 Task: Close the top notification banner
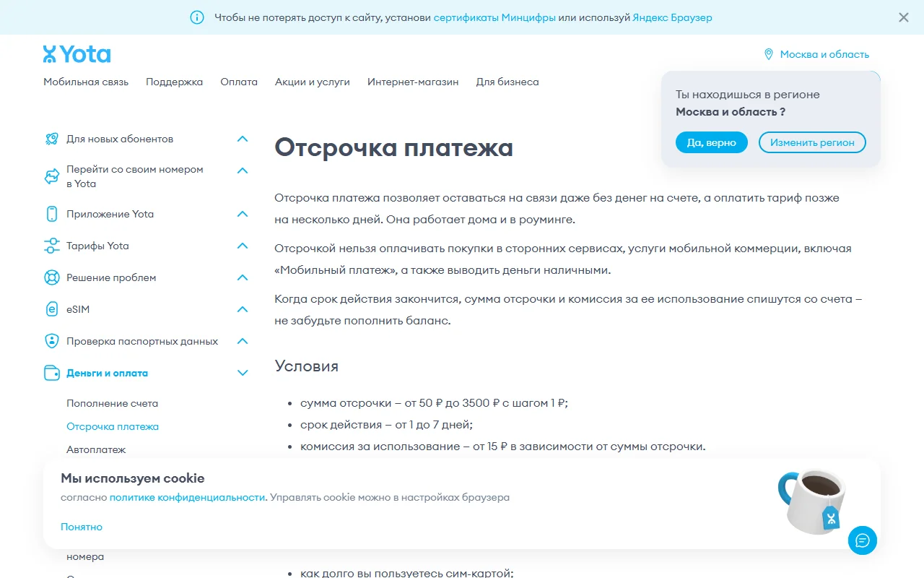point(904,17)
